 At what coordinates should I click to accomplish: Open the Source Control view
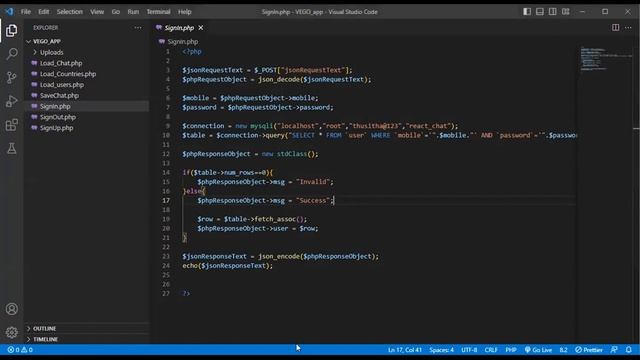coord(11,77)
